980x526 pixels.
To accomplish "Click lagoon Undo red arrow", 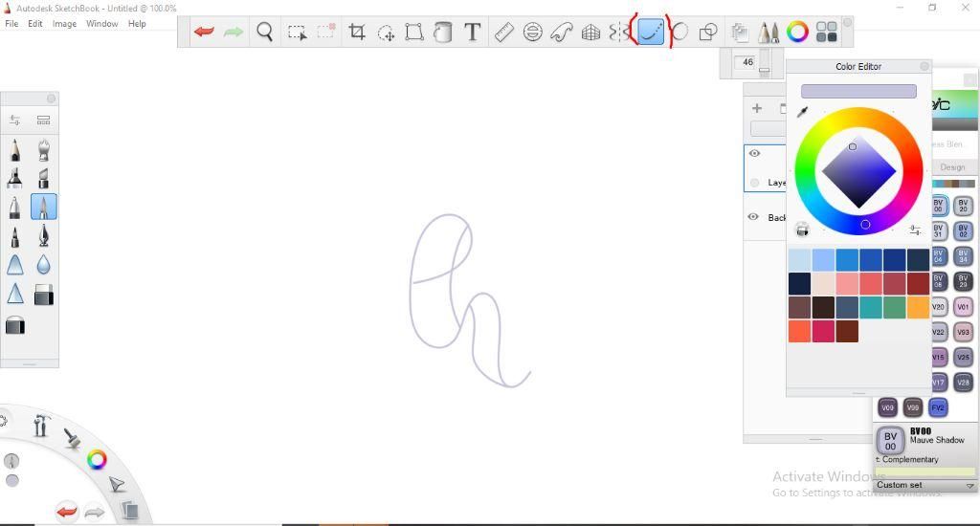I will (x=66, y=513).
